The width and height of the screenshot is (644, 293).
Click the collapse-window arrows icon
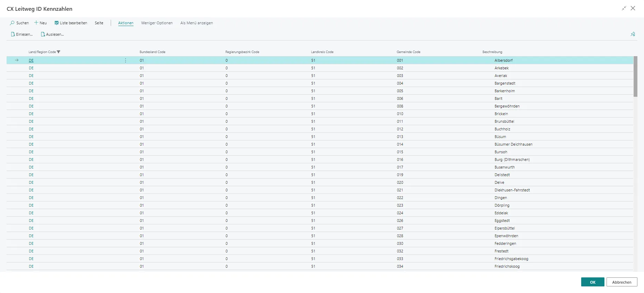click(x=624, y=8)
